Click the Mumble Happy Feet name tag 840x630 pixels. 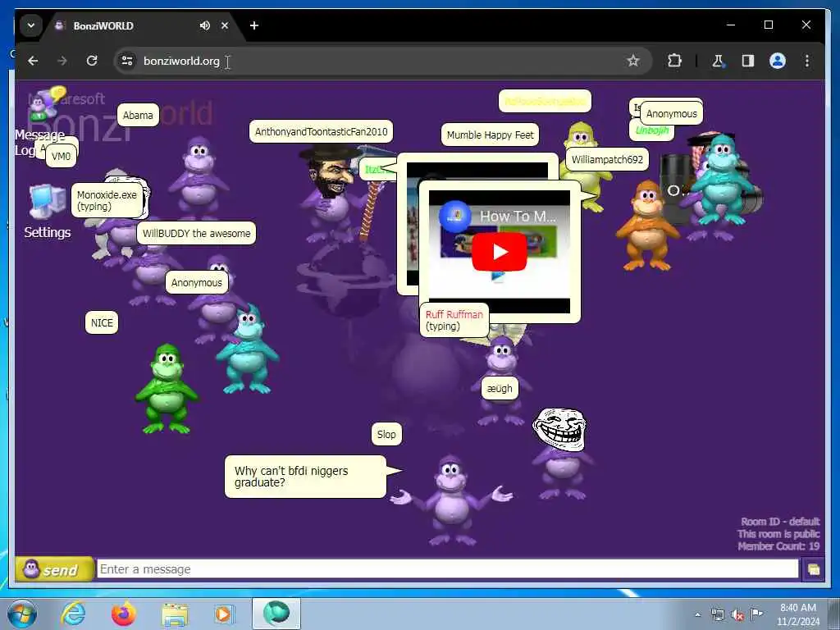click(x=491, y=135)
